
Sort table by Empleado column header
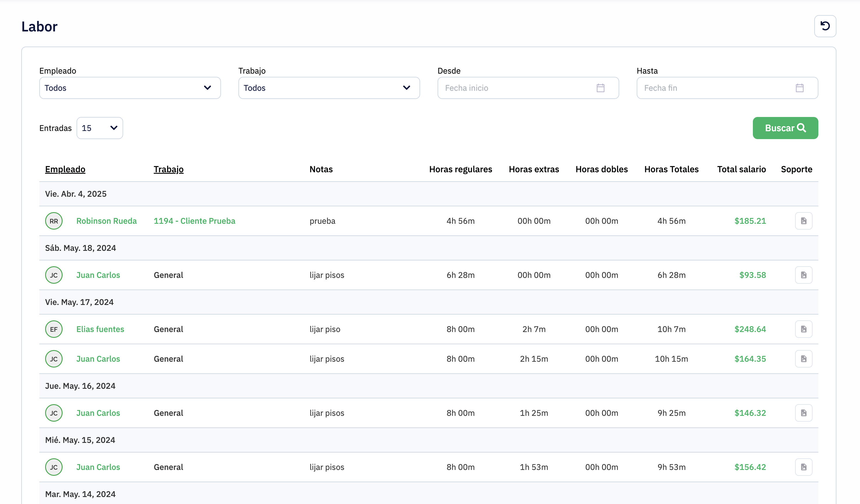point(65,169)
